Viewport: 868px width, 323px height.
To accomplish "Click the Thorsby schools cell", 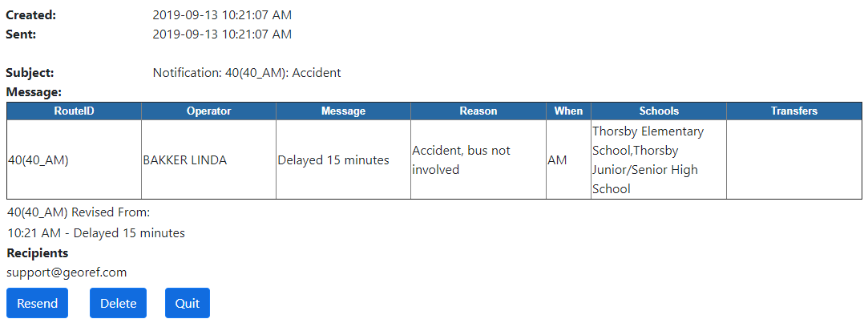I will coord(648,160).
